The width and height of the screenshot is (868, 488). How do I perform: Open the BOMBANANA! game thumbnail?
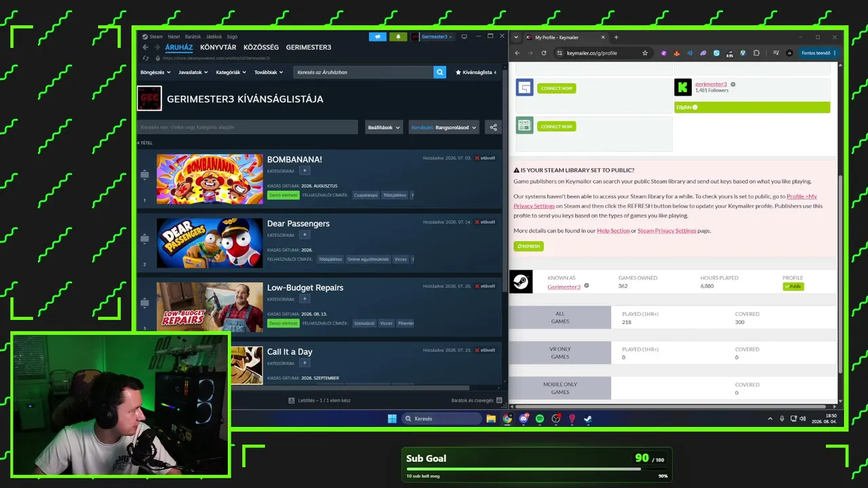(x=210, y=179)
